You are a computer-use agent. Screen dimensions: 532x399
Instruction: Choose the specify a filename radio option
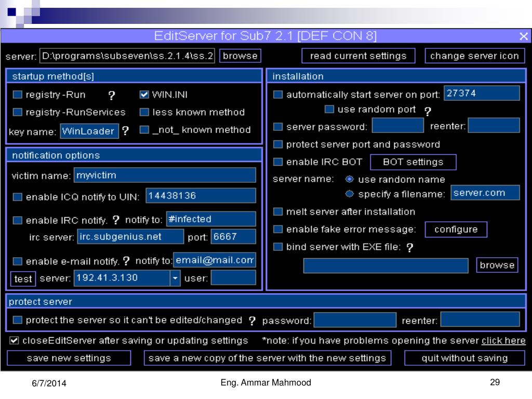349,194
